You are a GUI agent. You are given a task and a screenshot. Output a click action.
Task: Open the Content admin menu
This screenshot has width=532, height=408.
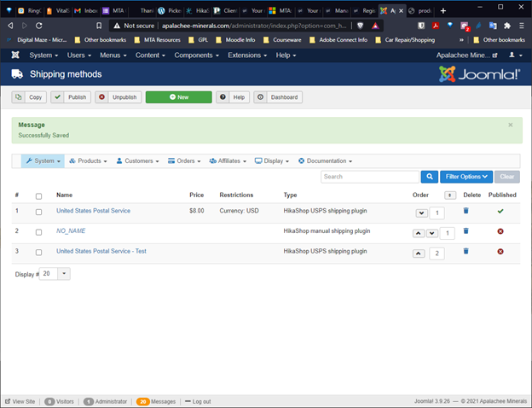[150, 55]
